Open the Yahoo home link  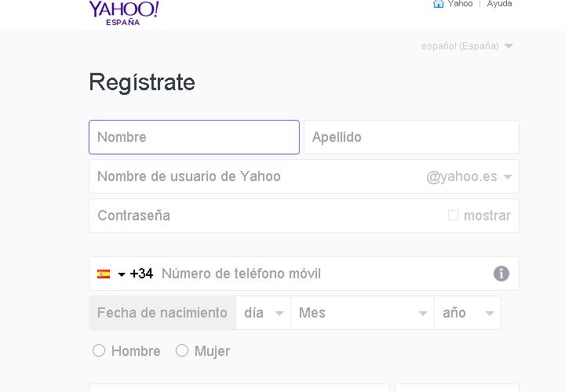pos(460,4)
